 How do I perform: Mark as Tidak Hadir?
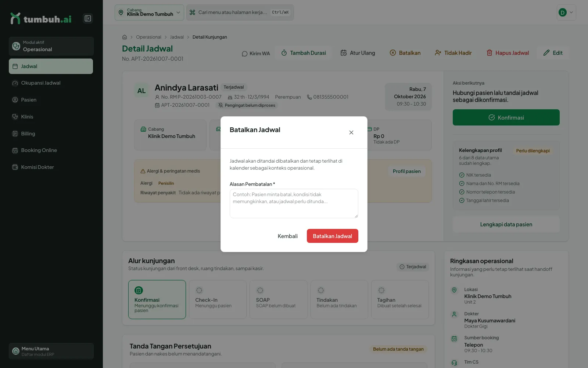(453, 53)
